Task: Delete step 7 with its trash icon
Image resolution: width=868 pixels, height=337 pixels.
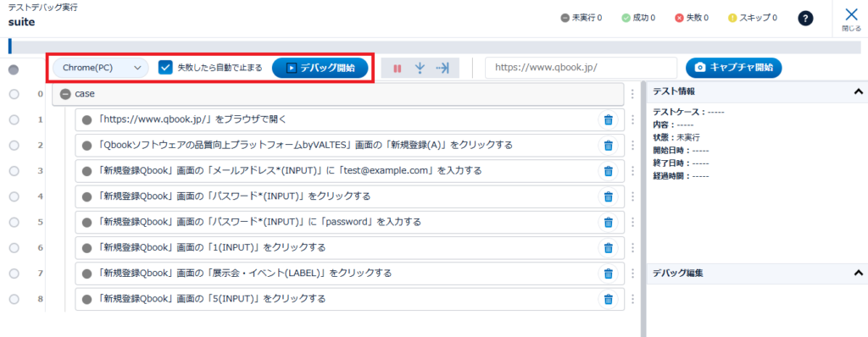Action: [x=608, y=273]
